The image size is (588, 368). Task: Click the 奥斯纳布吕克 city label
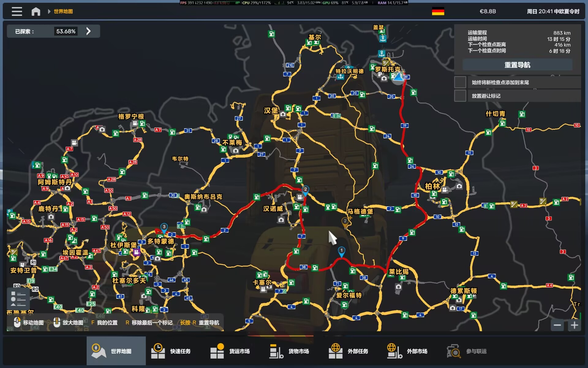point(203,197)
